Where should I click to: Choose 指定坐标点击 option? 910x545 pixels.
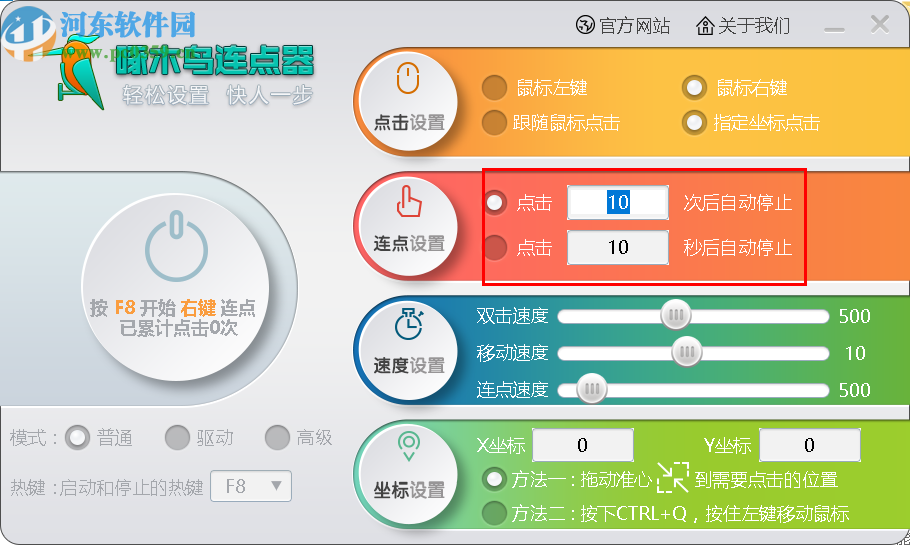[x=694, y=122]
